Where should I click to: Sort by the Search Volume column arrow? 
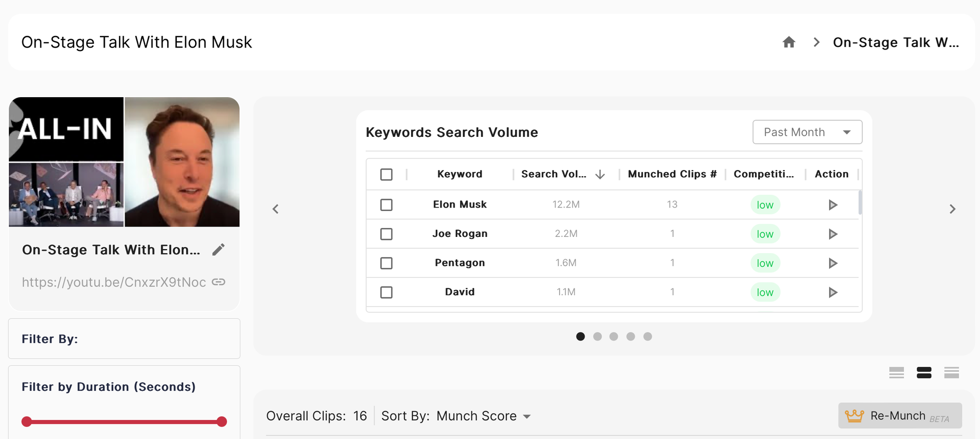(600, 174)
